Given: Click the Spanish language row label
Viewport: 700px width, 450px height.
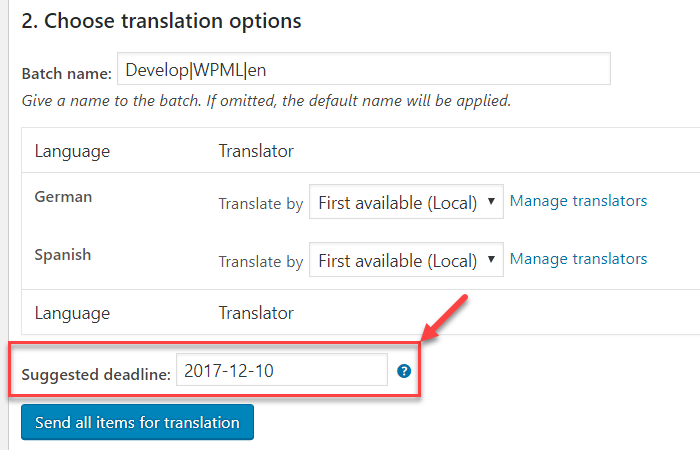Looking at the screenshot, I should (x=63, y=255).
